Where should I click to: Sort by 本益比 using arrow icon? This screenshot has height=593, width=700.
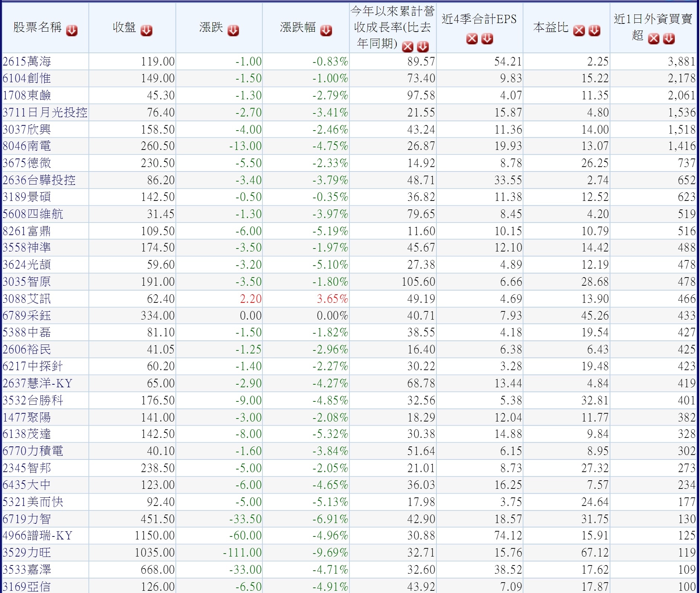pos(594,31)
